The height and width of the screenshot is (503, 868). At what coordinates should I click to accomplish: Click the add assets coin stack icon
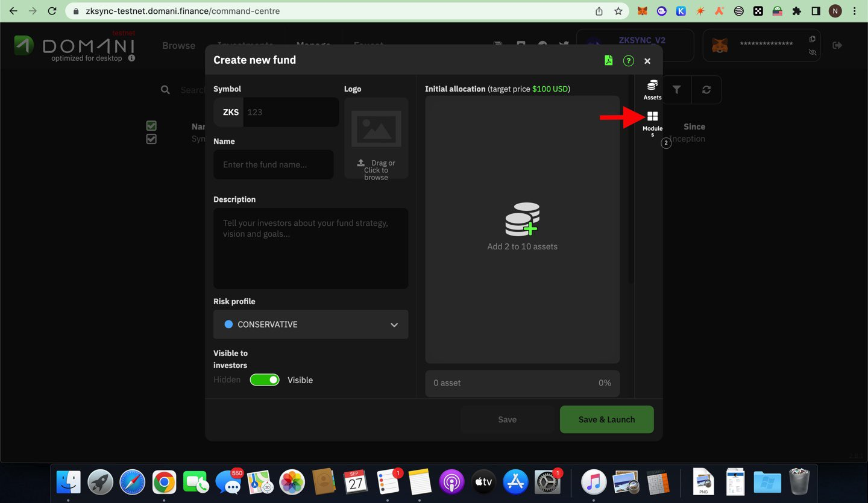(523, 219)
